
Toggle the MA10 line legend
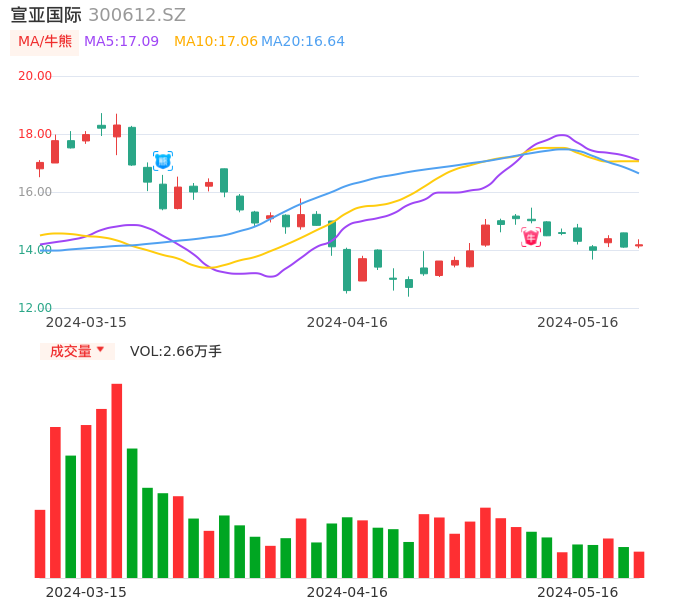point(215,42)
